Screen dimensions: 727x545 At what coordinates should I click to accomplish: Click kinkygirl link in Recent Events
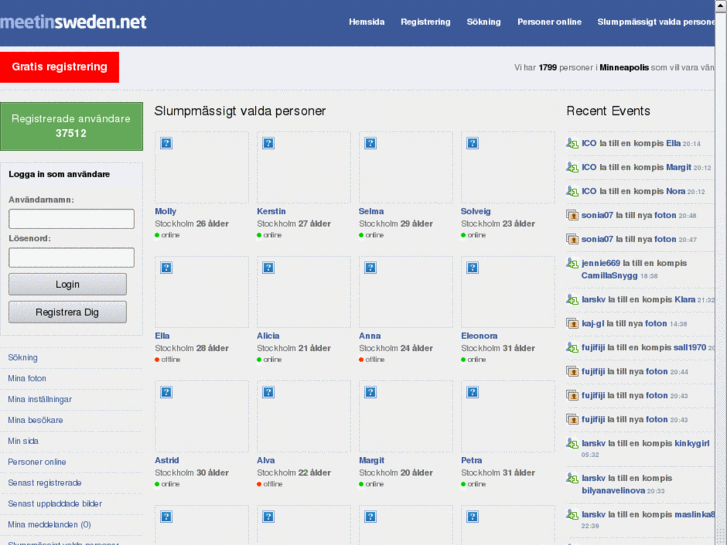point(692,443)
